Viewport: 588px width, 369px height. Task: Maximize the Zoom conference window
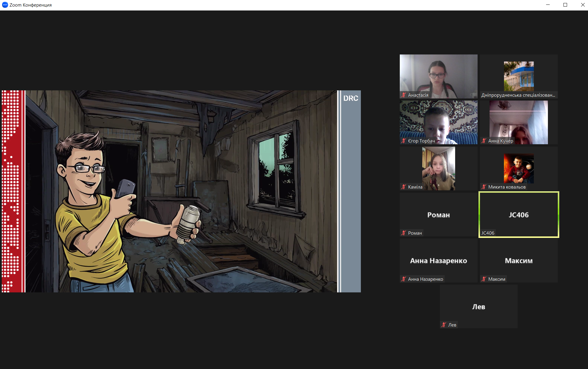[x=565, y=5]
